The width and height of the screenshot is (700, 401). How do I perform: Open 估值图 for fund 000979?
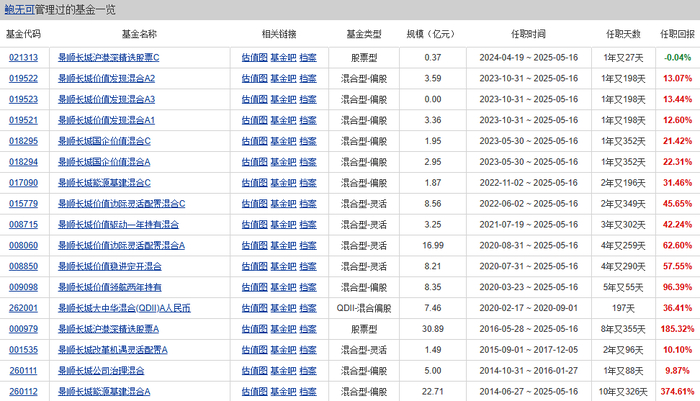click(x=254, y=329)
